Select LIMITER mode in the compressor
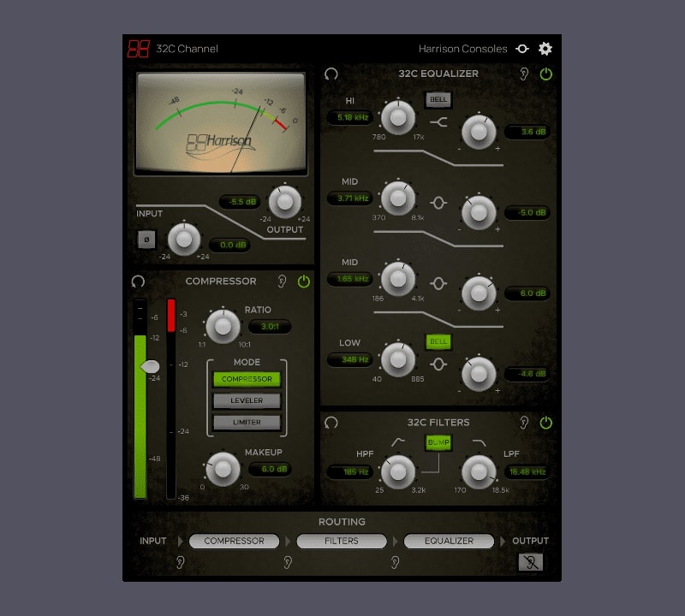Screen dimensions: 685x616 coord(247,421)
